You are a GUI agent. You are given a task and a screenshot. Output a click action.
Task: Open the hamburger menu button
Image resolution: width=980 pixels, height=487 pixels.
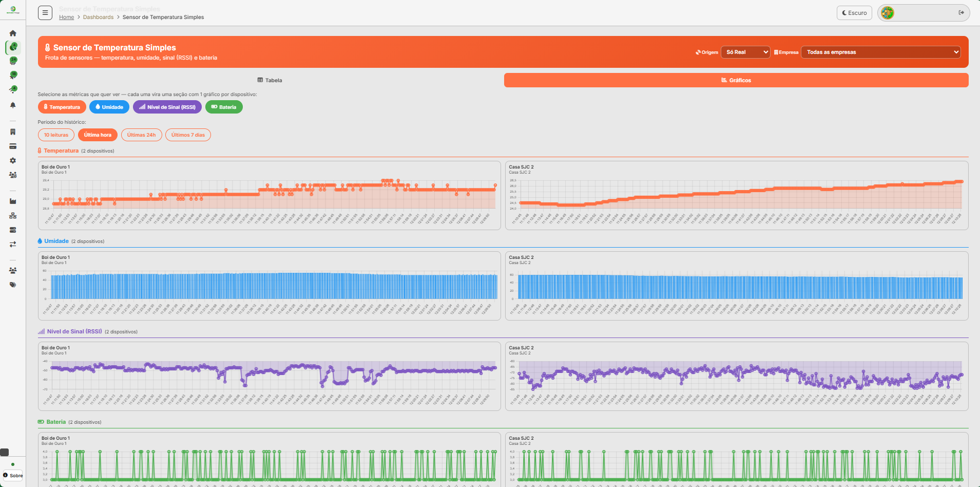(45, 13)
